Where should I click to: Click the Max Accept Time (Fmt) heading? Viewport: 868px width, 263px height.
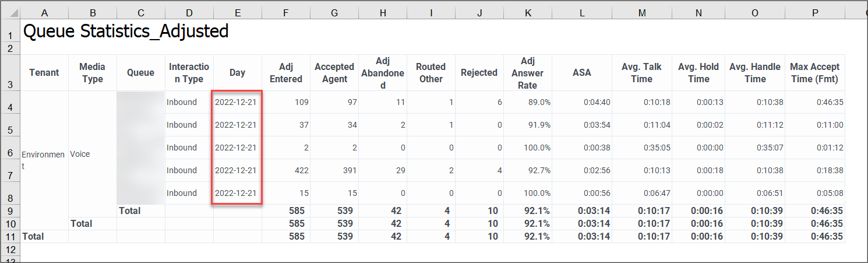pyautogui.click(x=814, y=73)
